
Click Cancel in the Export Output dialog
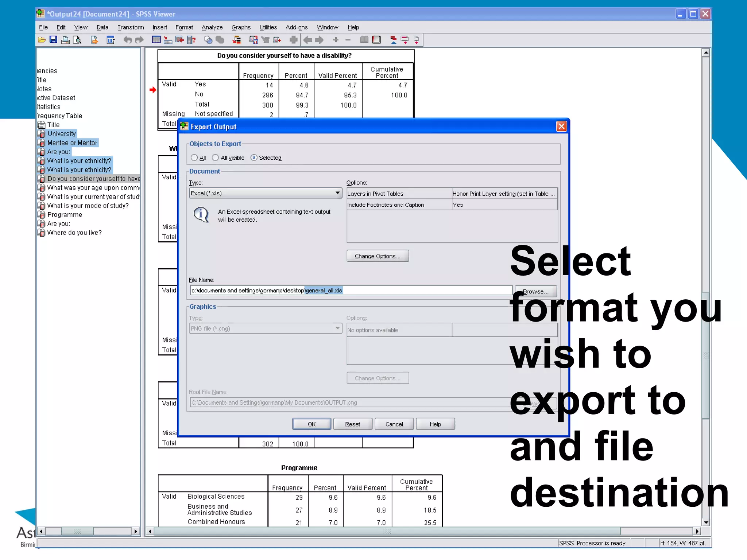tap(394, 424)
